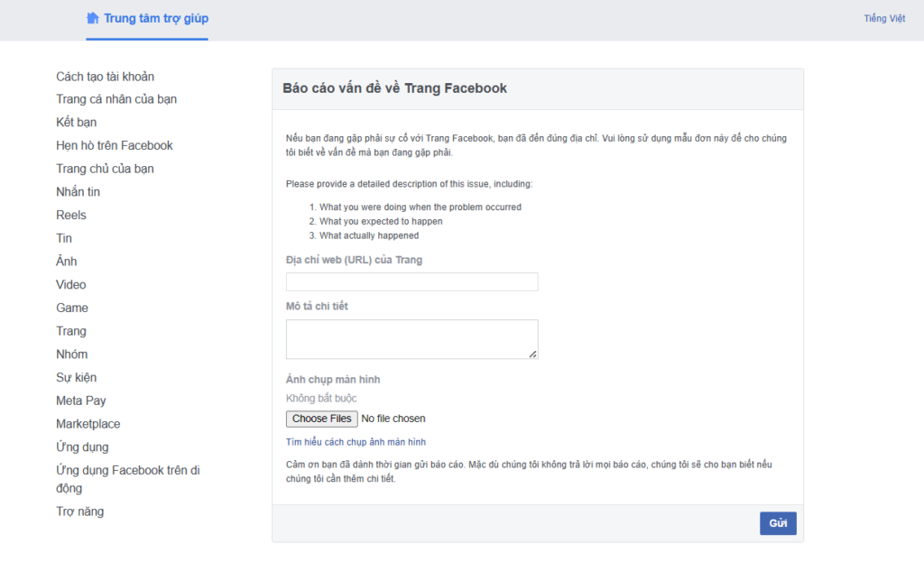Open Hẹn hò trên Facebook topic
This screenshot has width=924, height=571.
pos(115,145)
